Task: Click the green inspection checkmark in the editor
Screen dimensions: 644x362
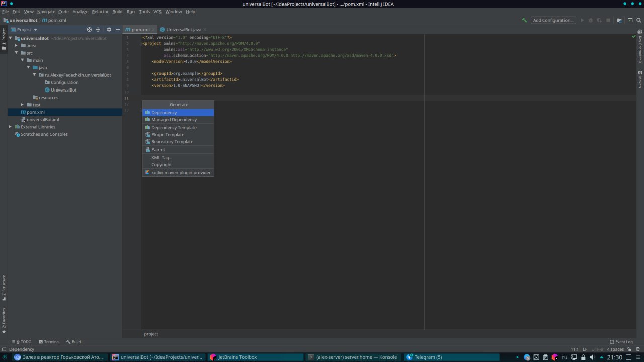Action: [x=634, y=37]
